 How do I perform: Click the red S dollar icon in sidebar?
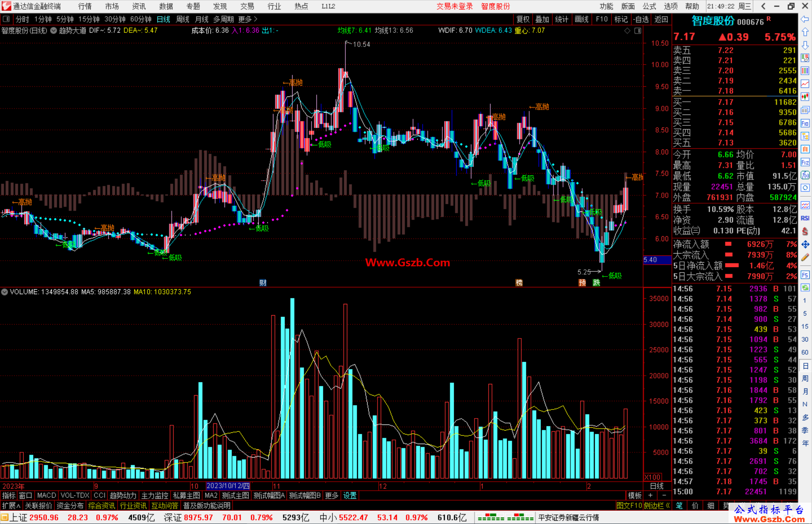tap(805, 231)
